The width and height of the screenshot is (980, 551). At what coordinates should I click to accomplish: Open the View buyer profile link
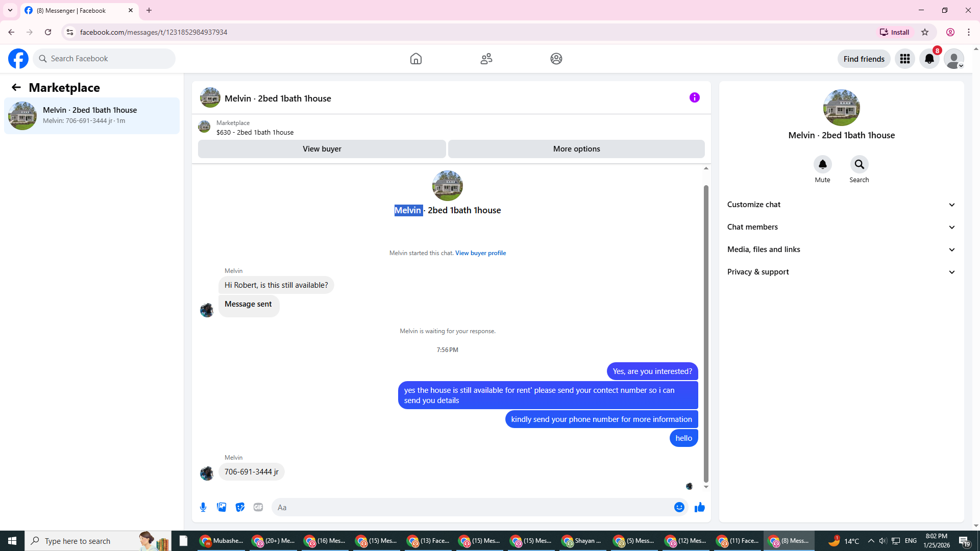pyautogui.click(x=480, y=253)
